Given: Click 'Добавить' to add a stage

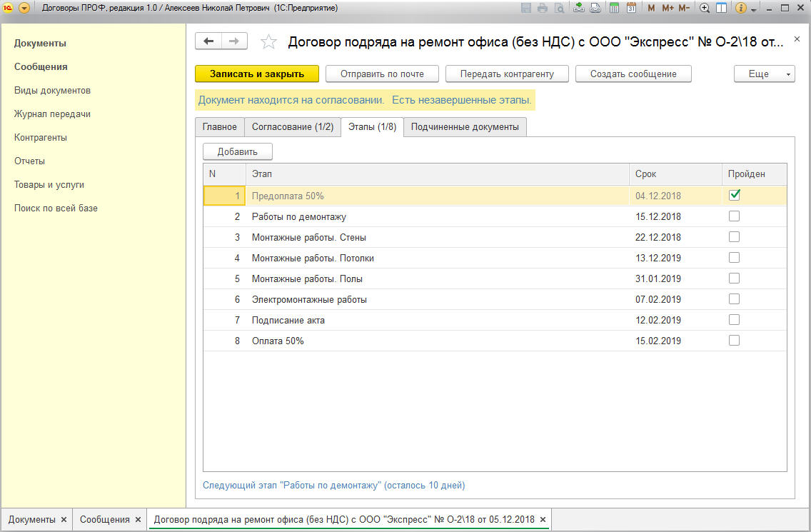Looking at the screenshot, I should 238,151.
